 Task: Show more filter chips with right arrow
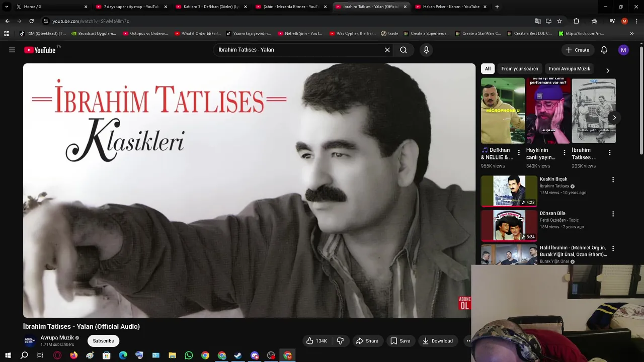[x=607, y=70]
